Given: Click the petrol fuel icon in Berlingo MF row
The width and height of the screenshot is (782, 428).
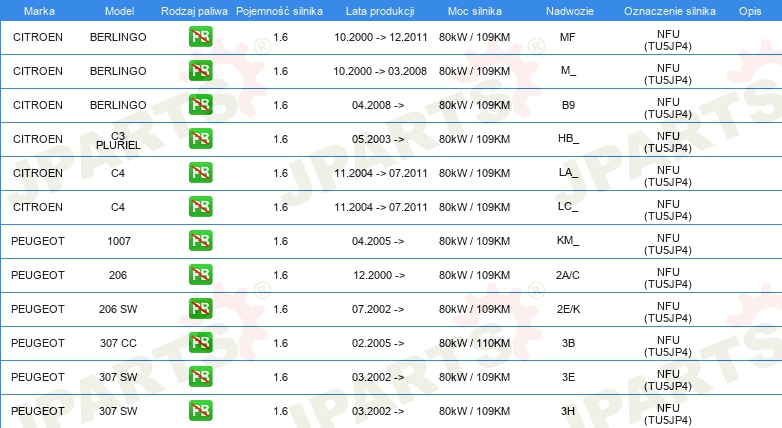Looking at the screenshot, I should point(200,37).
